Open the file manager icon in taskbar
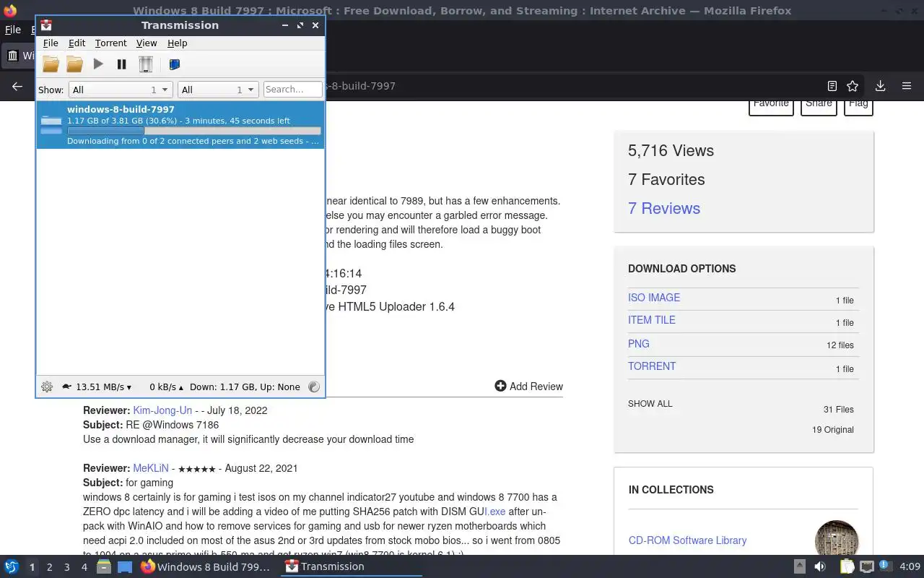The image size is (924, 578). click(104, 566)
